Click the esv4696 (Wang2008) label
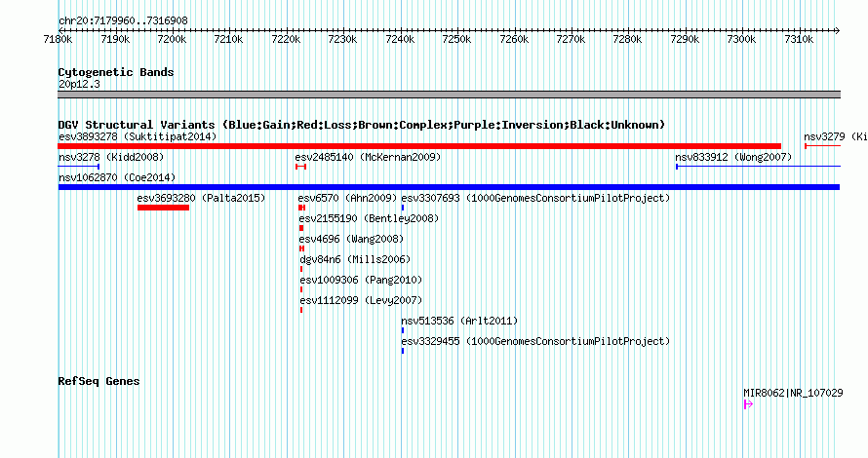 (x=351, y=239)
